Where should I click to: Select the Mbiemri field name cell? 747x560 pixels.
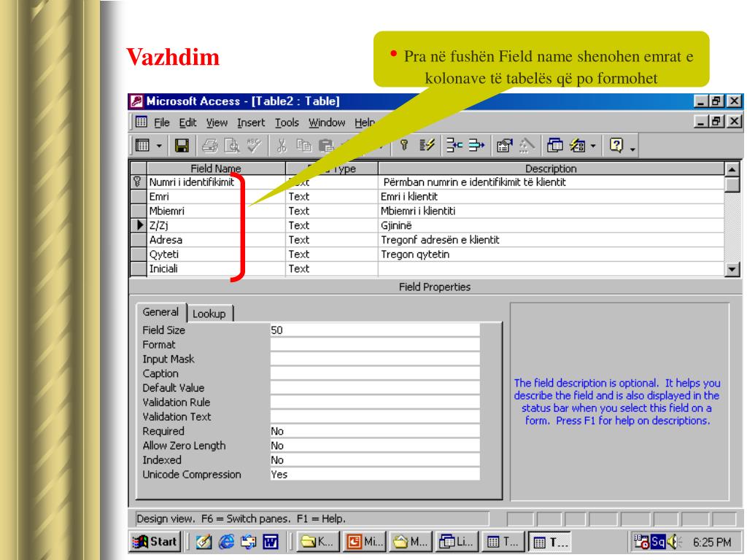tap(216, 211)
